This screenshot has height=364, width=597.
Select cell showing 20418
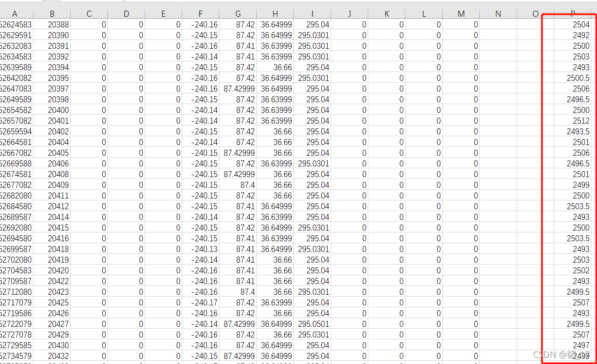click(52, 249)
